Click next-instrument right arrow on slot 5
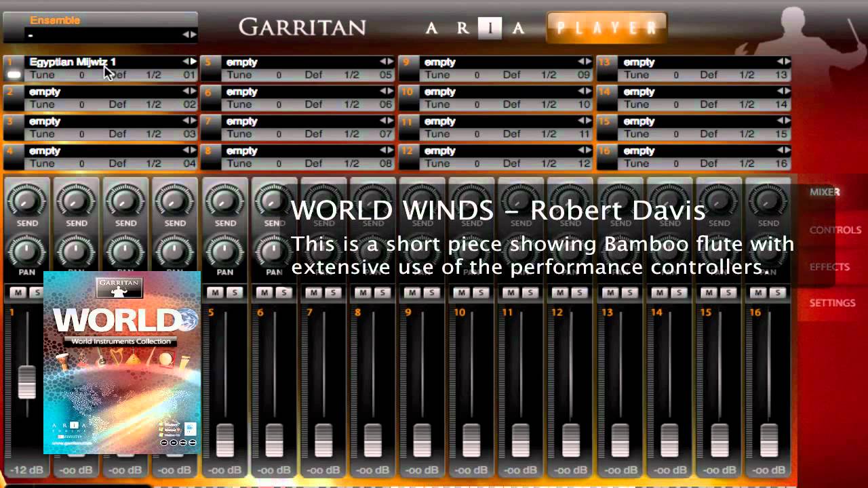The width and height of the screenshot is (868, 488). point(390,62)
